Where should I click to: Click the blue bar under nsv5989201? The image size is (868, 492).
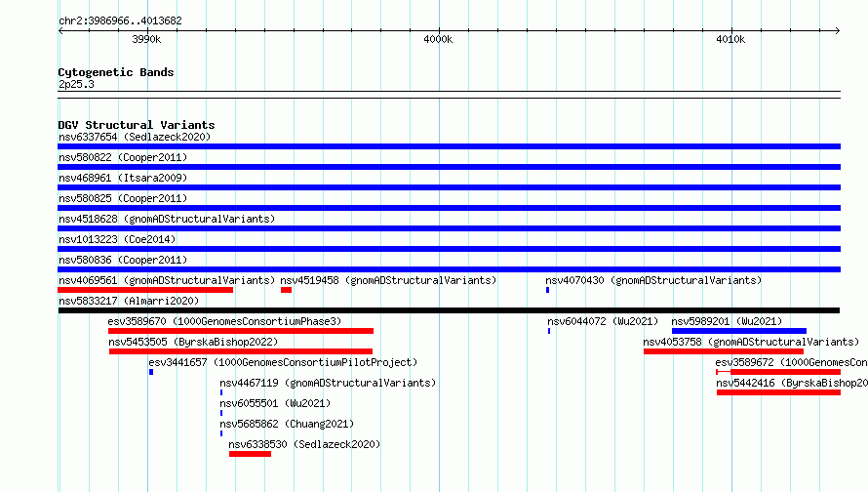739,331
